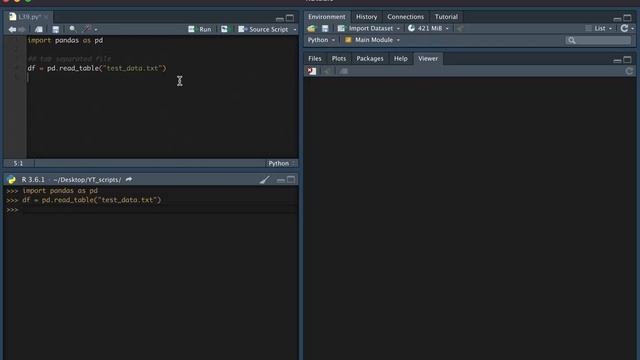Maximize the Environment pane
640x360 pixels.
pos(627,18)
